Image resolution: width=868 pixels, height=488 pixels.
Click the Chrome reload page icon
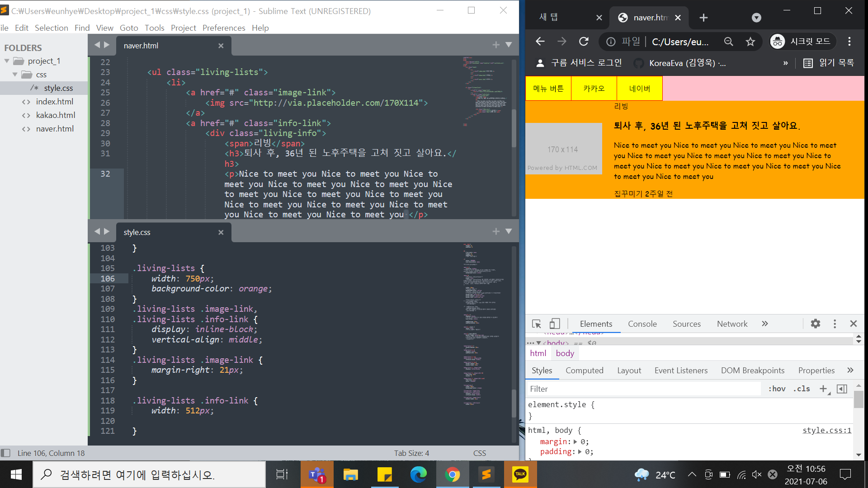click(x=584, y=42)
